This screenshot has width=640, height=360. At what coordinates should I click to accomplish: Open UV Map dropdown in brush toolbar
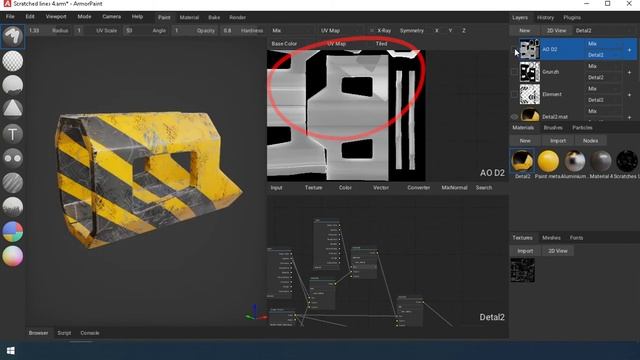coord(341,31)
